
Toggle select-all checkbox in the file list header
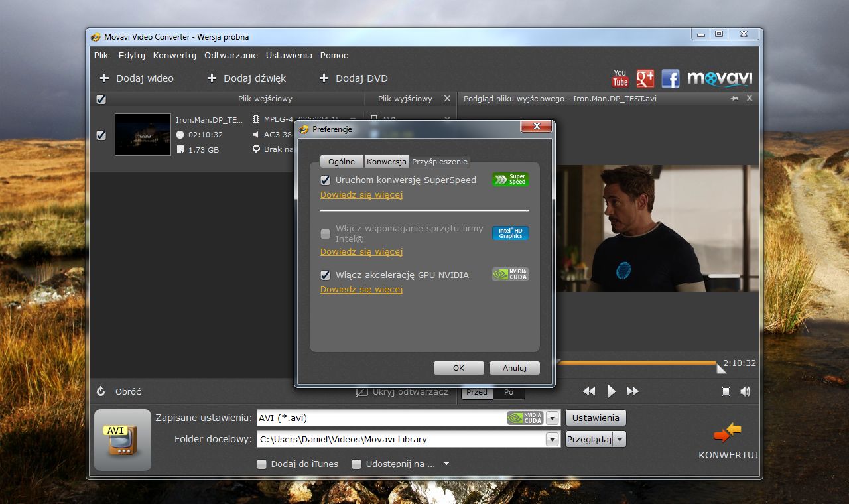101,99
